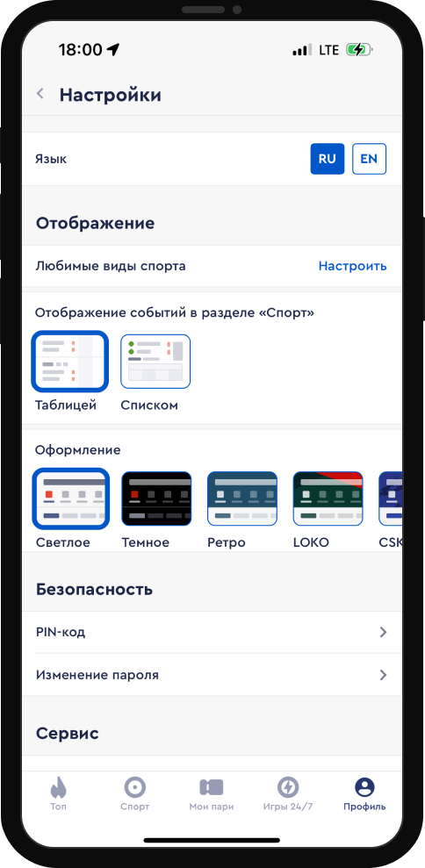Screen dimensions: 425x868
Task: Tap the Списком caption text
Action: (x=149, y=405)
